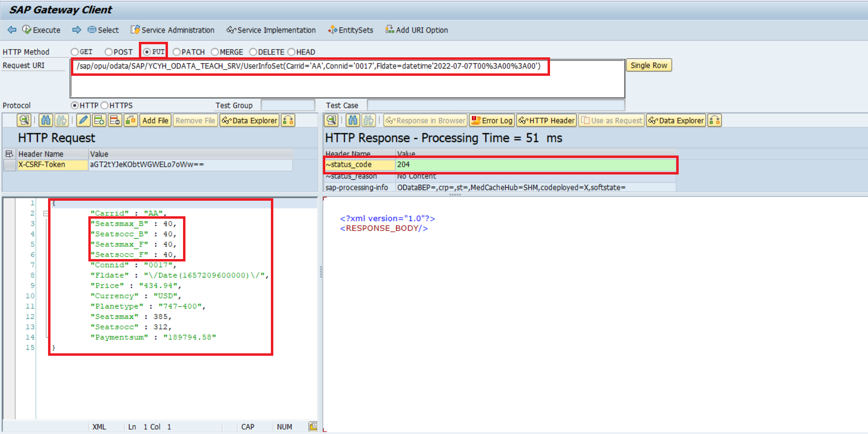868x434 pixels.
Task: Click Add URI Option
Action: pyautogui.click(x=417, y=30)
